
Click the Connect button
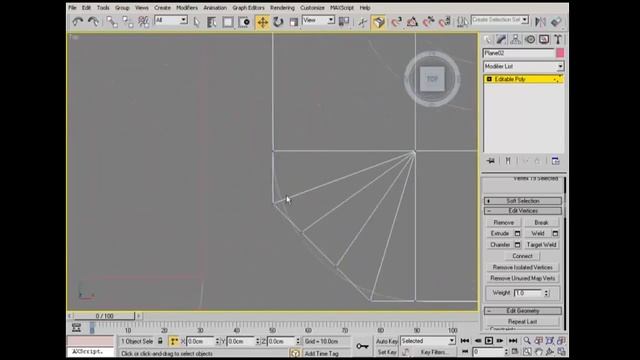click(x=522, y=256)
